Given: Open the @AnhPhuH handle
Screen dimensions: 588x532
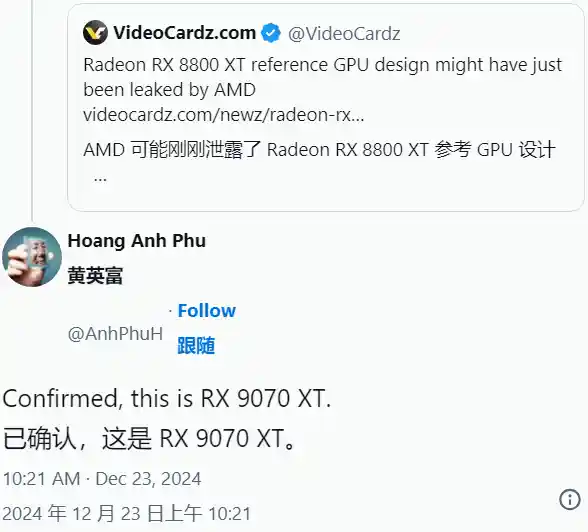Looking at the screenshot, I should (116, 333).
